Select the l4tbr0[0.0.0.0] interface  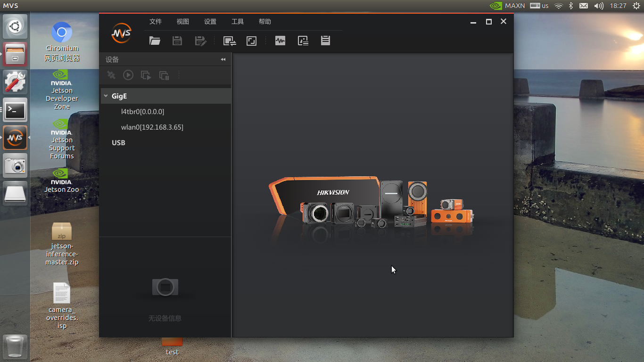[142, 111]
